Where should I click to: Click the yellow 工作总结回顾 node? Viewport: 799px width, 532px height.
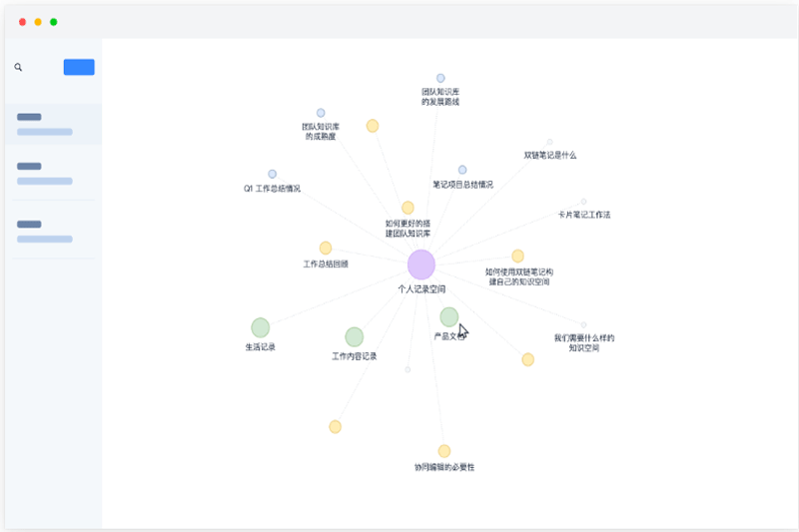[326, 248]
